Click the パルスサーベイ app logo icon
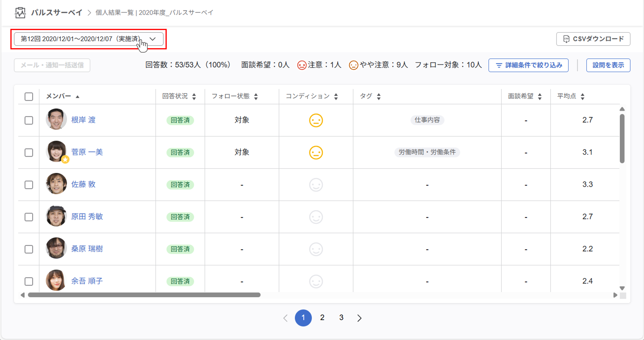 [x=20, y=13]
